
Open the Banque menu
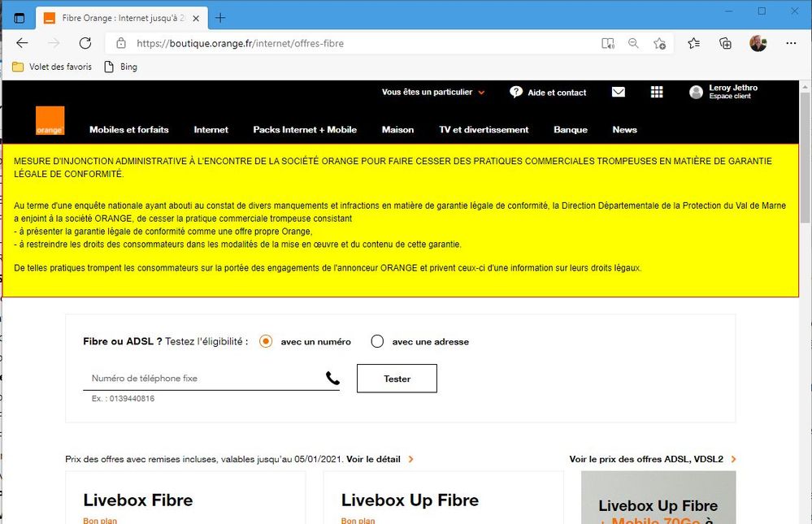pos(570,130)
